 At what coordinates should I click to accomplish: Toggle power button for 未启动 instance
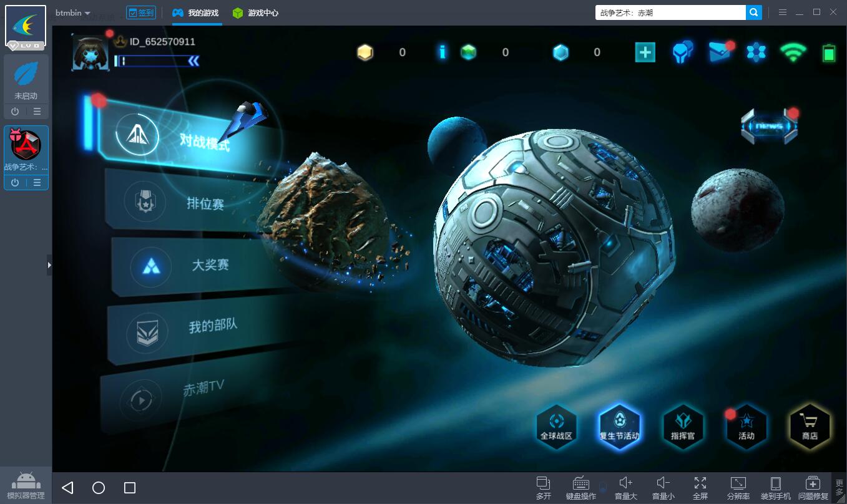coord(15,112)
